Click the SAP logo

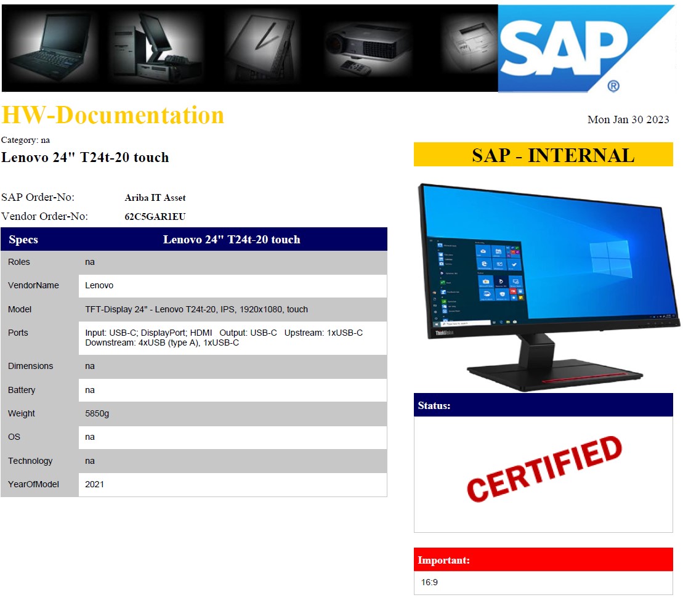tap(586, 49)
